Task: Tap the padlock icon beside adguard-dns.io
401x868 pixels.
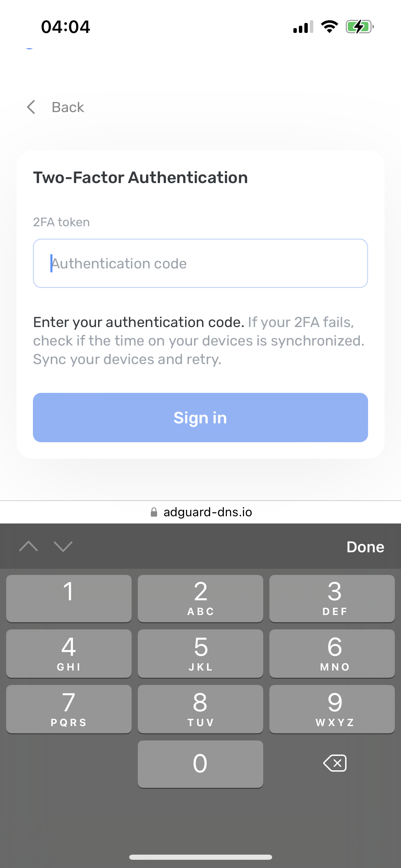Action: 154,512
